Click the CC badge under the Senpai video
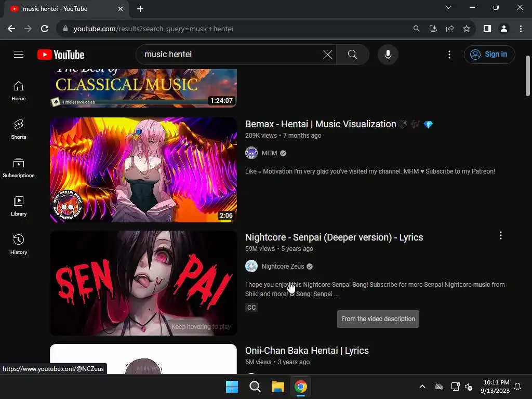The image size is (532, 399). pos(251,308)
